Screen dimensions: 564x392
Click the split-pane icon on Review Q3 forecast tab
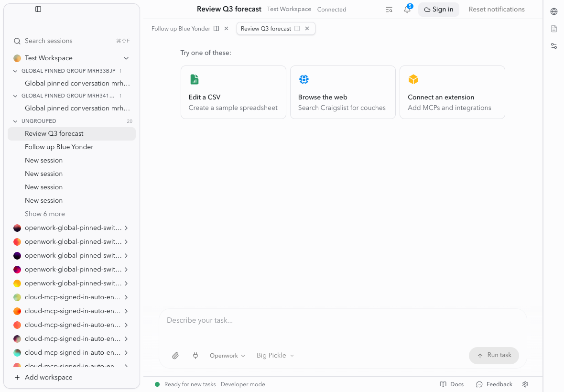(297, 28)
